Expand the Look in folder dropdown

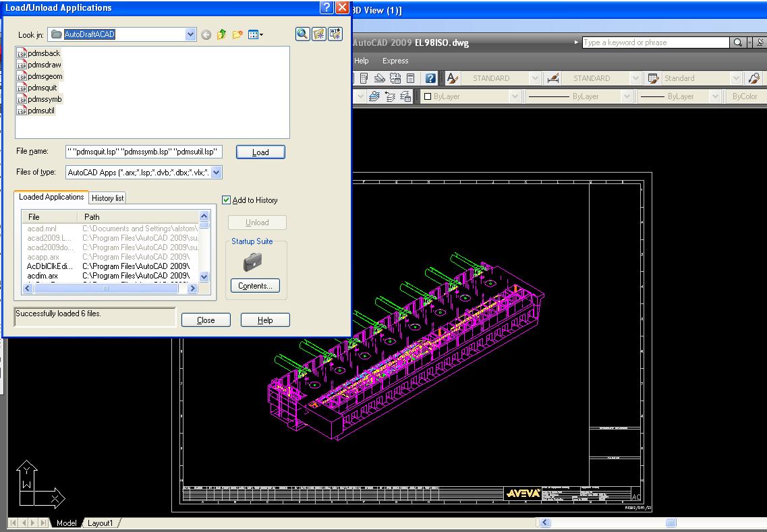tap(190, 34)
